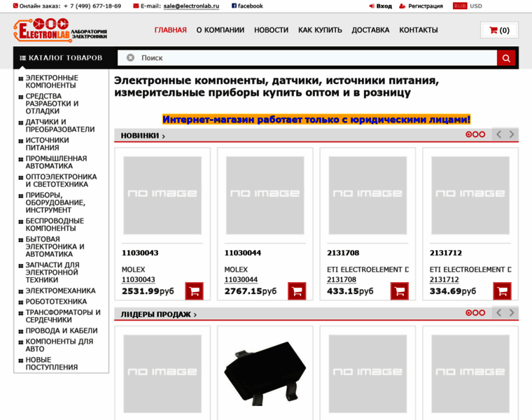Open the Новинки section link
532x420 pixels.
click(143, 136)
